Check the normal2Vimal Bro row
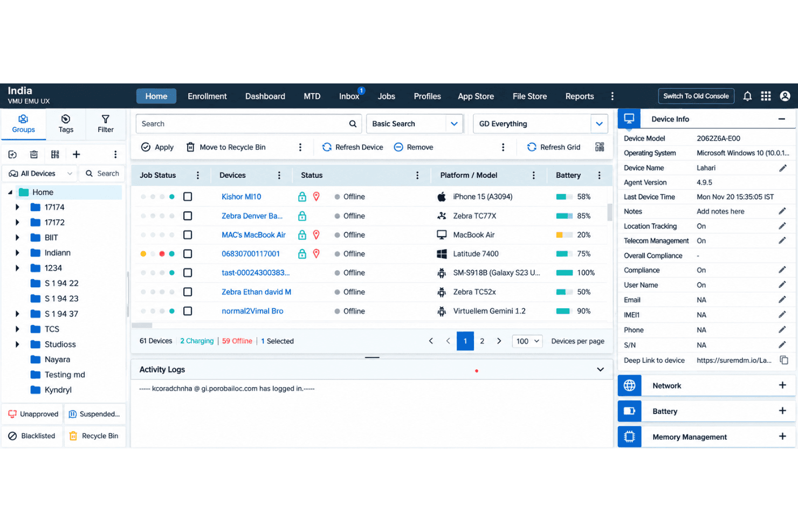Image resolution: width=798 pixels, height=532 pixels. tap(188, 311)
